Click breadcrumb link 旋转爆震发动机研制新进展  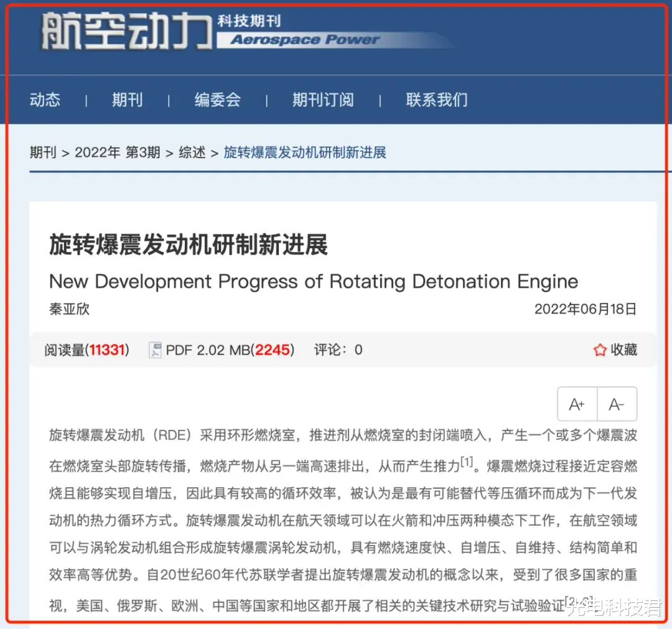click(x=305, y=152)
